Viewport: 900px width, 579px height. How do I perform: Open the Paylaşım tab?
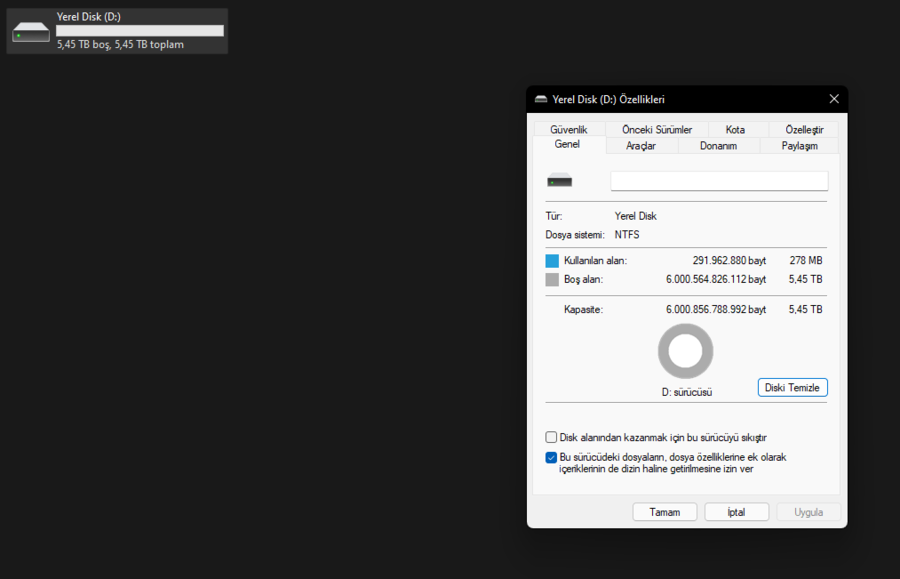(x=799, y=146)
